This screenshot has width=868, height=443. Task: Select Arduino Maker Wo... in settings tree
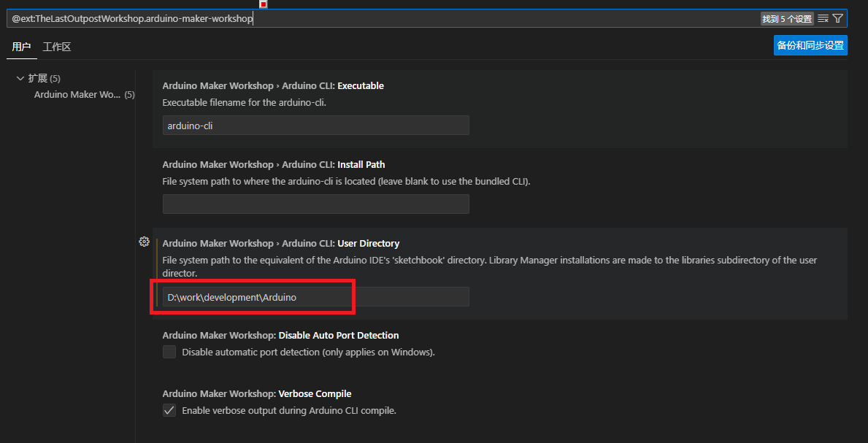77,95
